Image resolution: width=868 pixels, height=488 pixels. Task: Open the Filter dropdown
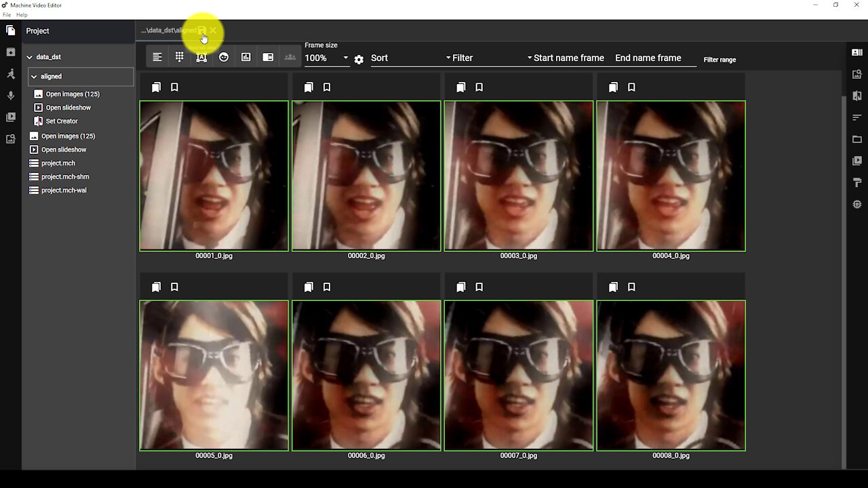tap(492, 58)
